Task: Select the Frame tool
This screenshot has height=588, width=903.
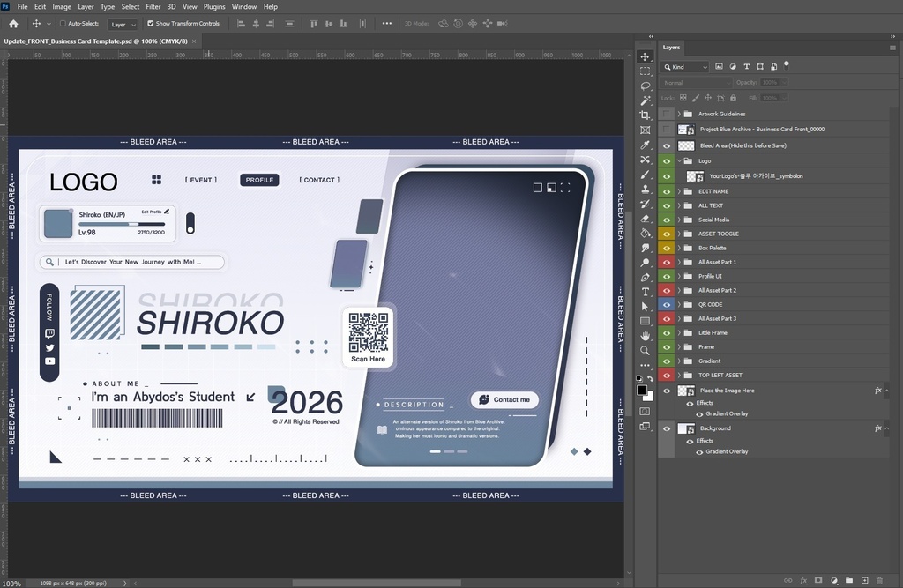Action: click(645, 130)
